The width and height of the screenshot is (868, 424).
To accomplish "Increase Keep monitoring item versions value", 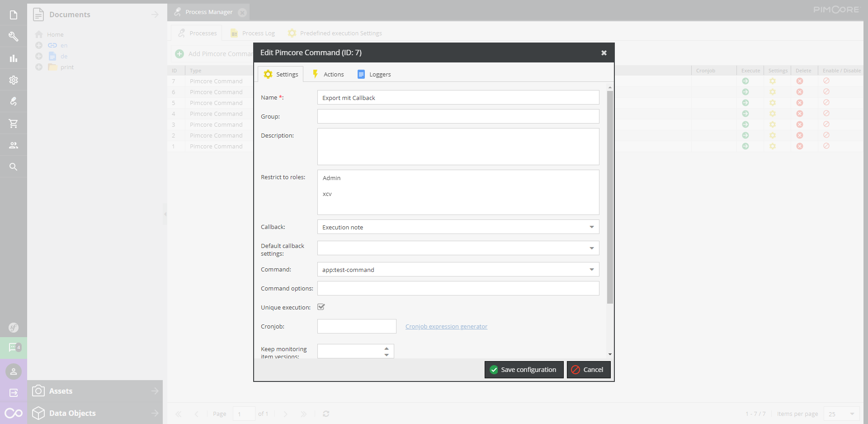I will coord(387,348).
